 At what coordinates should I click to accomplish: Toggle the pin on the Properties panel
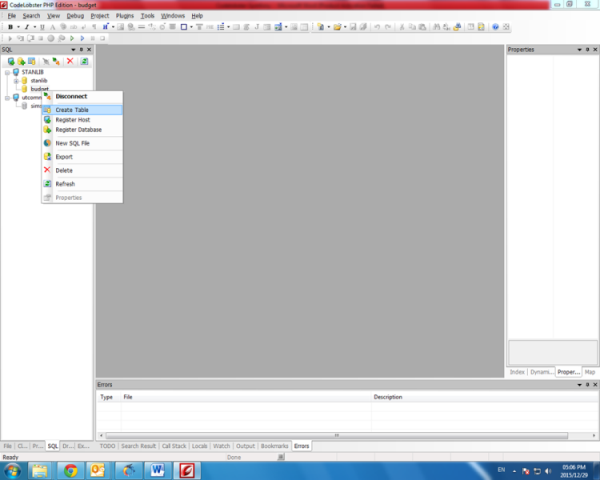coord(585,49)
